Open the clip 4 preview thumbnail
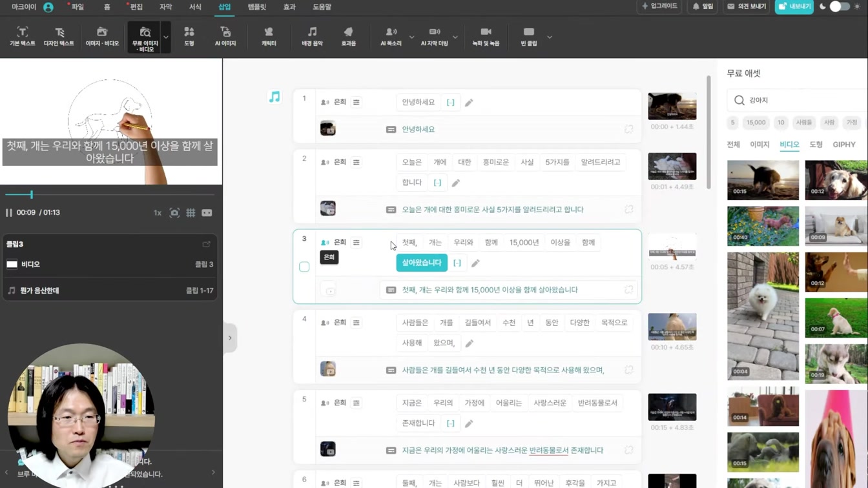868x488 pixels. [x=672, y=327]
